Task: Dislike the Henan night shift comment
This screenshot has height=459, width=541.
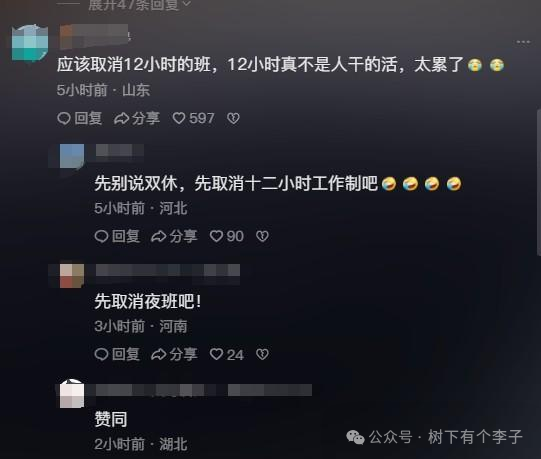Action: tap(262, 354)
